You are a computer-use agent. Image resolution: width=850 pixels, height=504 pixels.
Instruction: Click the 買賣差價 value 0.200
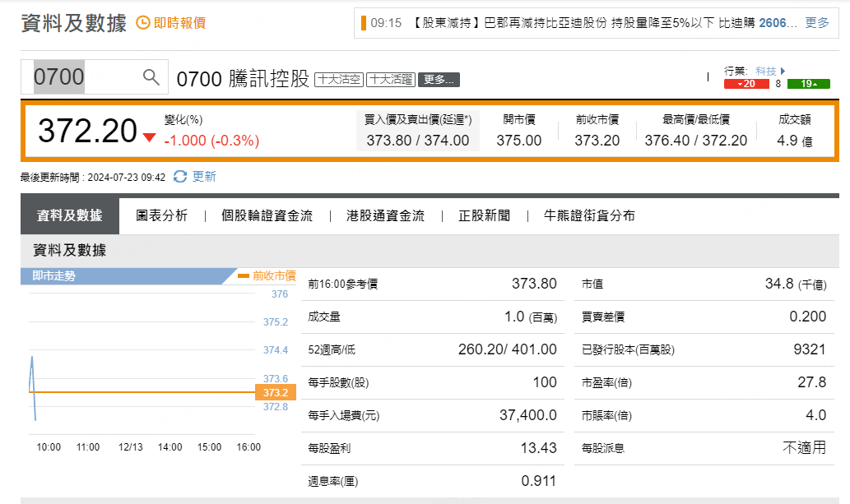coord(808,317)
